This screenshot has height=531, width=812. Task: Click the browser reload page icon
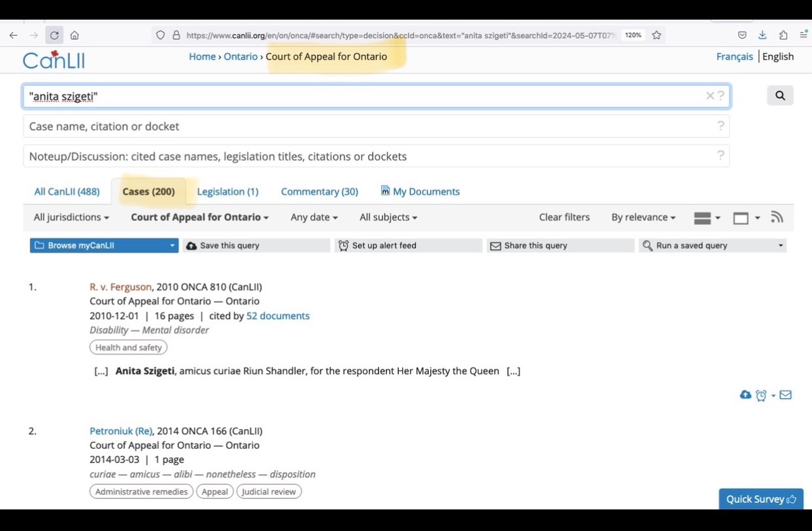[x=54, y=35]
